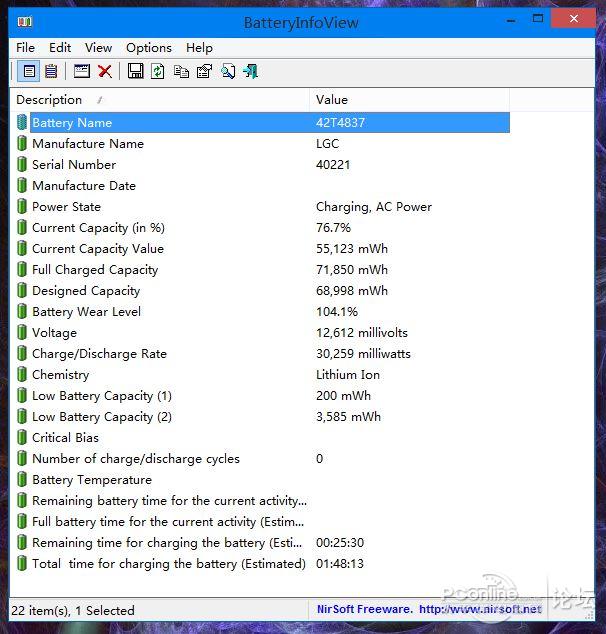Select the Full Charged Capacity row
The image size is (606, 634).
263,270
